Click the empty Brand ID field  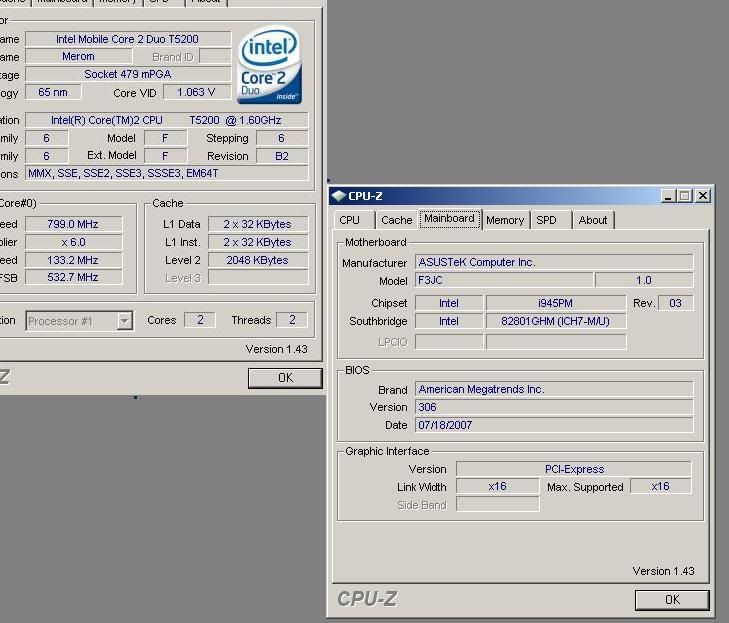tap(215, 56)
